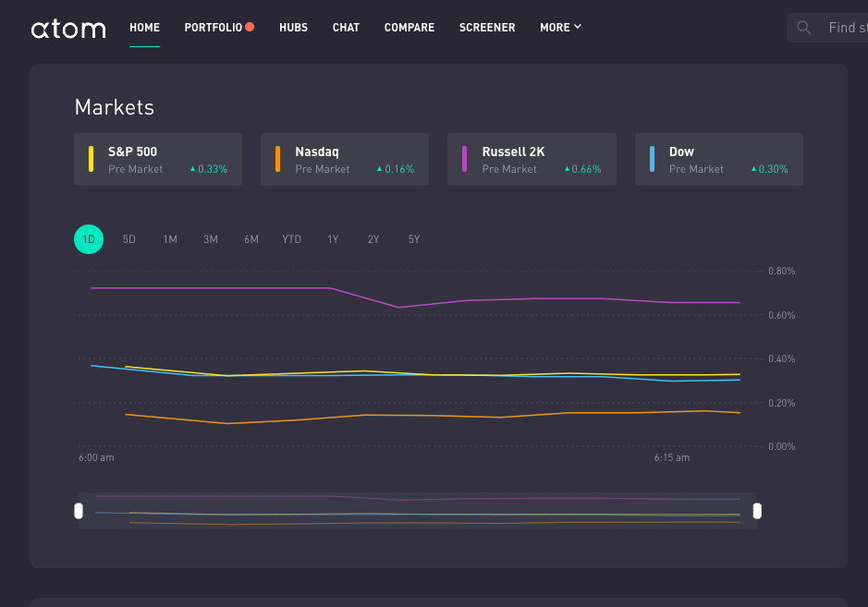
Task: Select the Russell 2K market card
Action: point(532,159)
